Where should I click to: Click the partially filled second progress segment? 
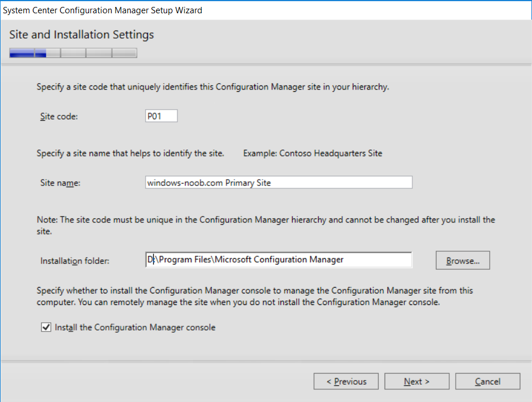tap(47, 53)
